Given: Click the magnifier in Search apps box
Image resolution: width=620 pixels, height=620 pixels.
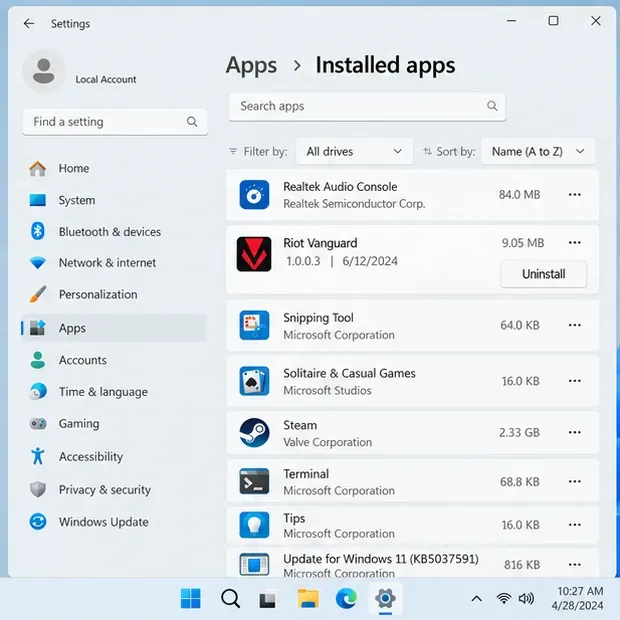Looking at the screenshot, I should coord(492,106).
